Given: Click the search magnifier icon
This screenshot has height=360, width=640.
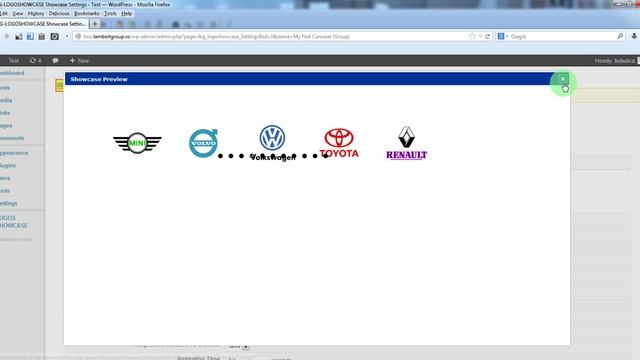Looking at the screenshot, I should pos(620,36).
